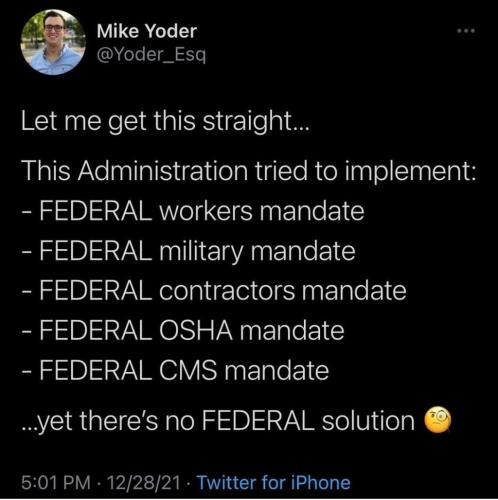Open the three-dot more options menu

466,31
